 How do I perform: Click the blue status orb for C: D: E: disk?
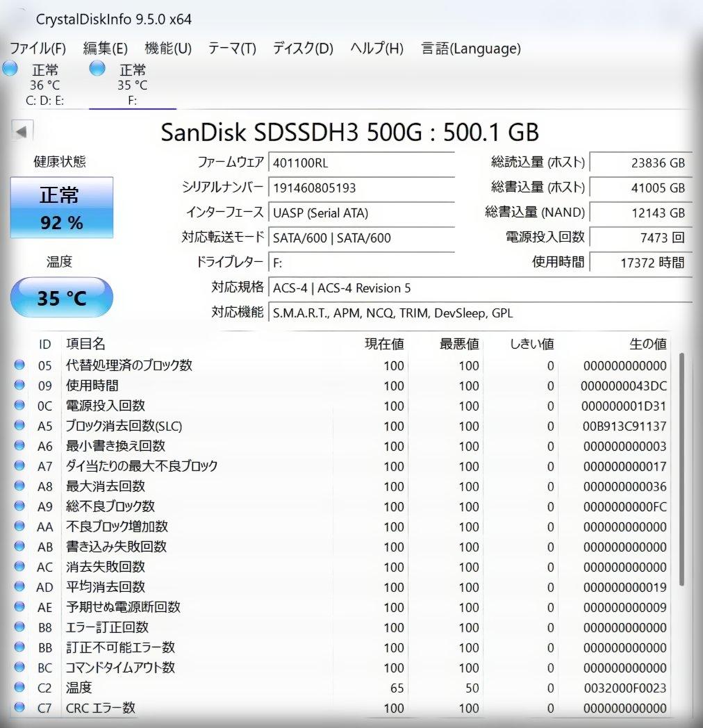(10, 68)
